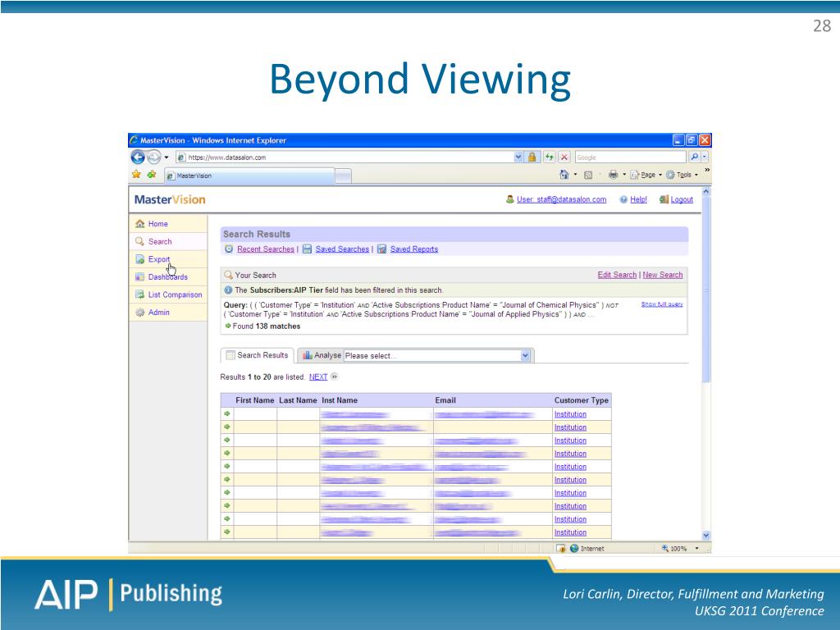Click the RSS feeds toolbar icon
This screenshot has height=630, width=840.
pos(588,176)
